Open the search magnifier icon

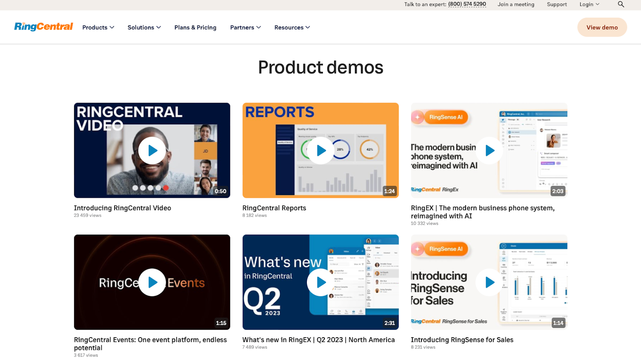click(621, 4)
